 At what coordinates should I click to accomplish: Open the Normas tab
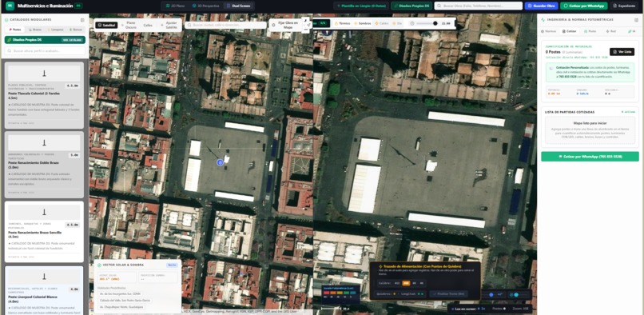549,31
